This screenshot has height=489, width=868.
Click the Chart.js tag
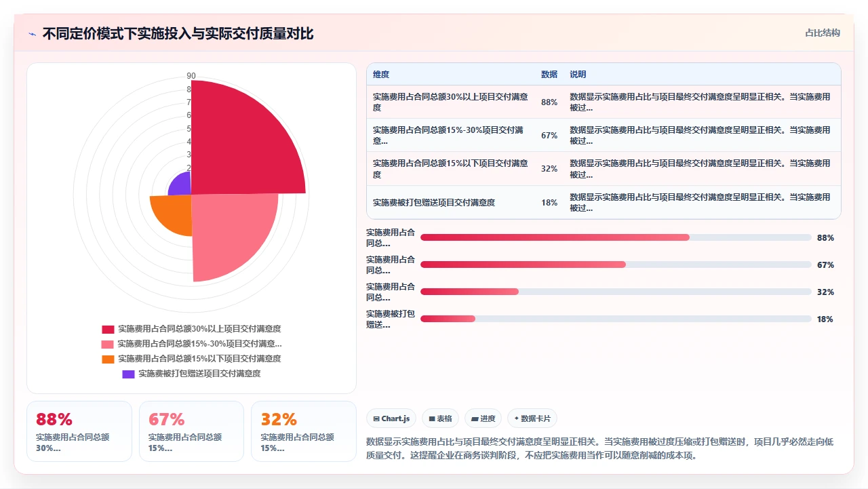pos(391,418)
